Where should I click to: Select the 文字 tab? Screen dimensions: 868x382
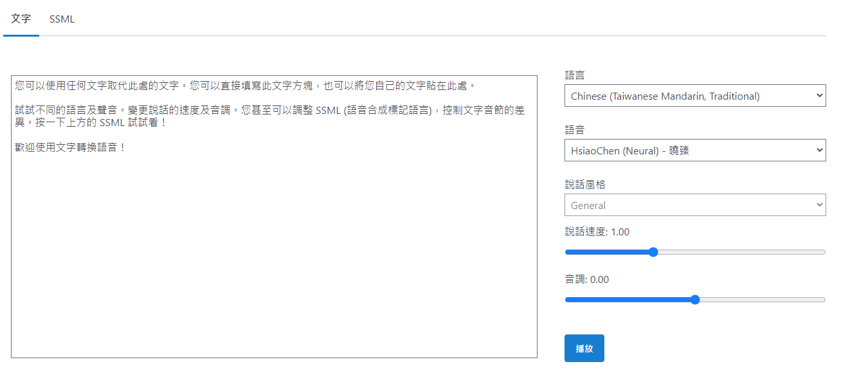(21, 19)
